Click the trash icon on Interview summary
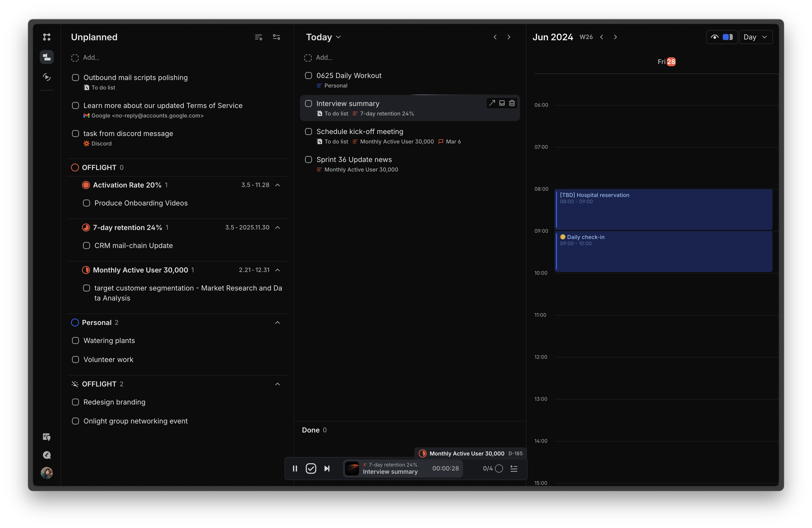This screenshot has height=528, width=812. (512, 103)
